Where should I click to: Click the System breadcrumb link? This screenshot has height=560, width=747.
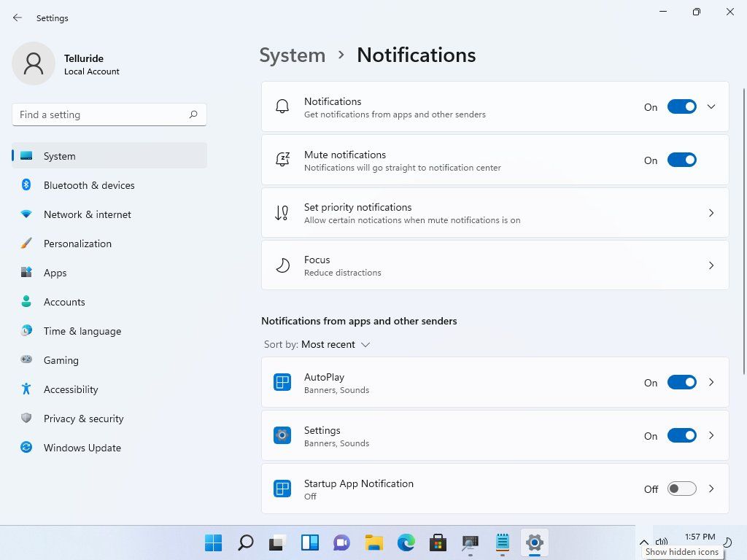point(292,55)
